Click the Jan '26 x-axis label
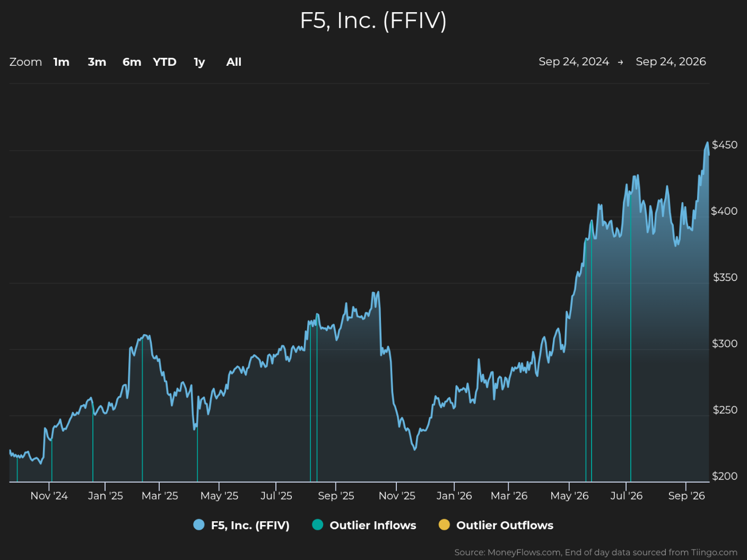The image size is (747, 560). [454, 496]
